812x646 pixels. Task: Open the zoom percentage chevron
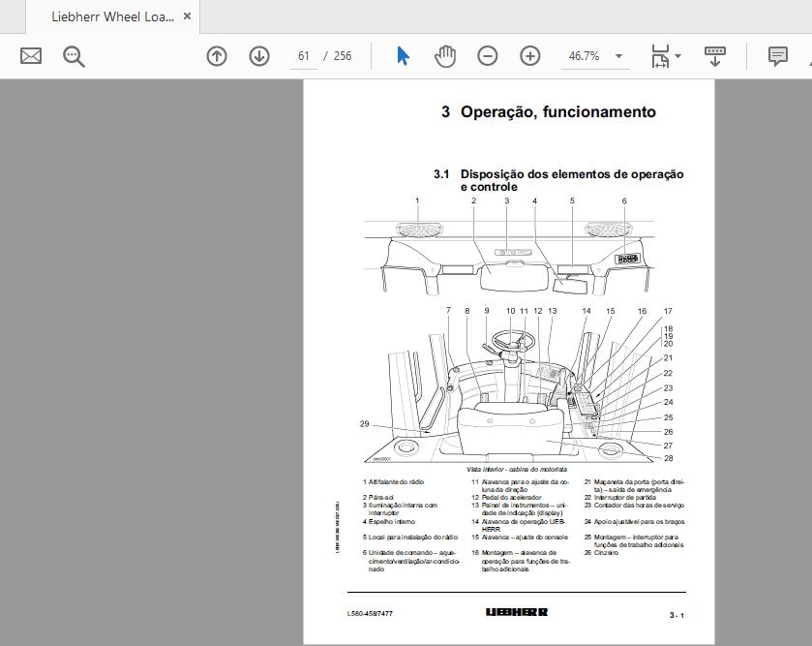[619, 55]
